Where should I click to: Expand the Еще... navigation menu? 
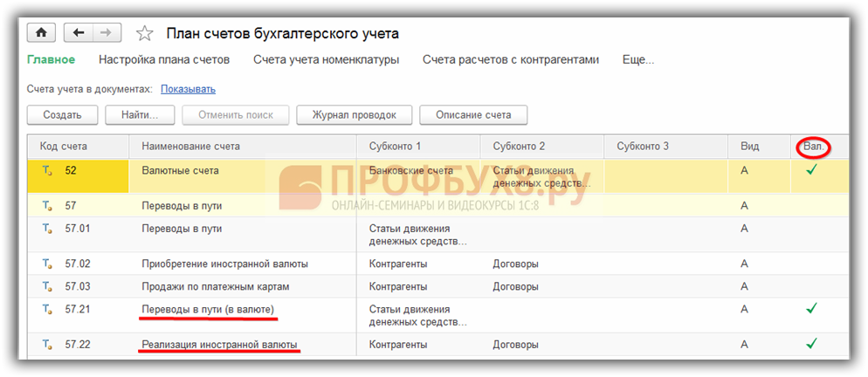point(637,60)
